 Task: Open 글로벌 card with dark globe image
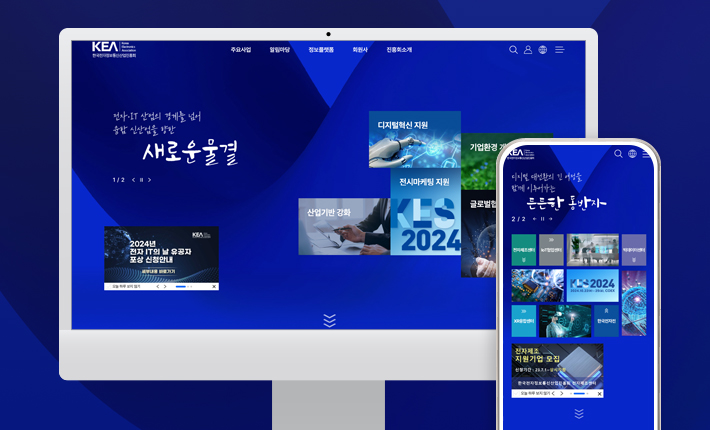click(x=479, y=234)
